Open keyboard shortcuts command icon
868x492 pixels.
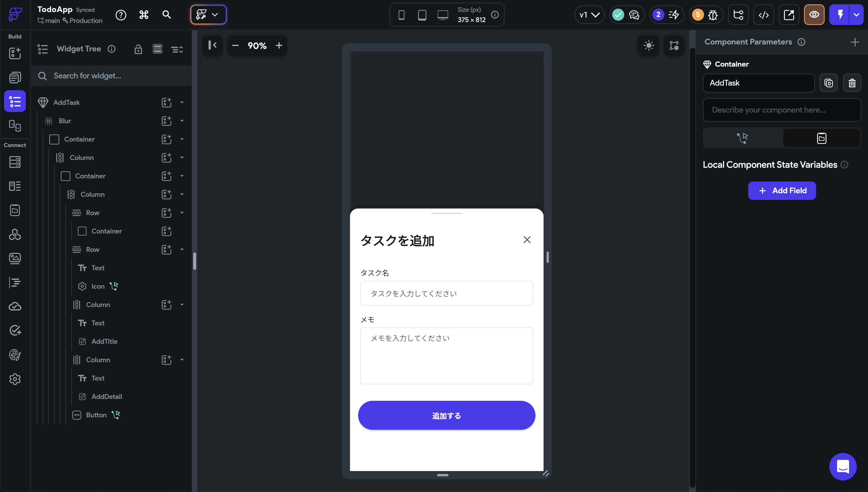coord(144,15)
